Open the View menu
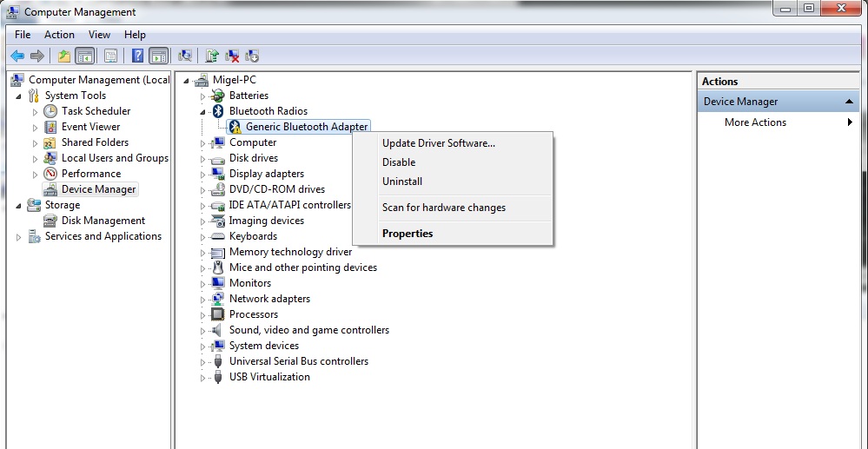 [x=99, y=35]
